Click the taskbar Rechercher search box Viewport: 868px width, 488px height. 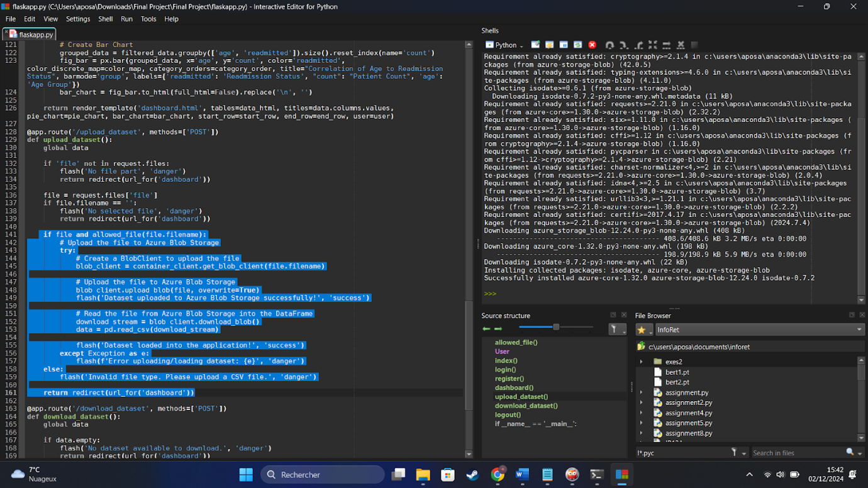click(x=323, y=475)
